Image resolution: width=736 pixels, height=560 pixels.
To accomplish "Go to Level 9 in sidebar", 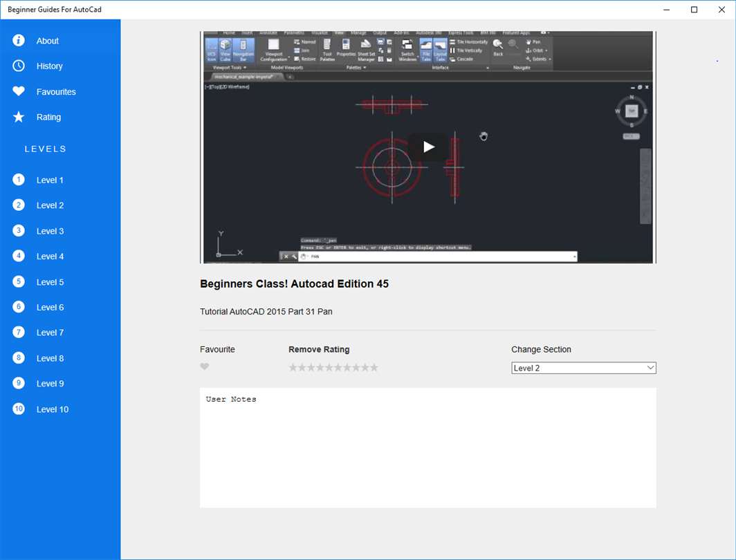I will [50, 384].
